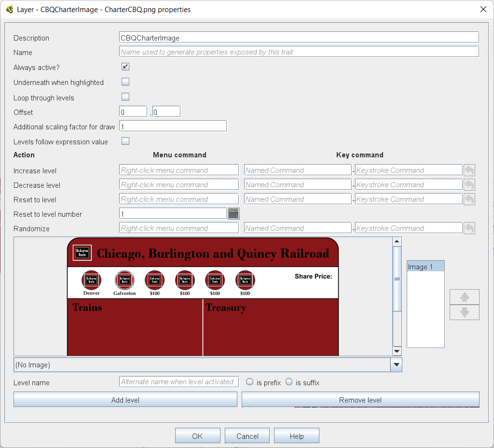Viewport: 494px width, 448px height.
Task: Click Randomize Named Command field
Action: (x=298, y=228)
